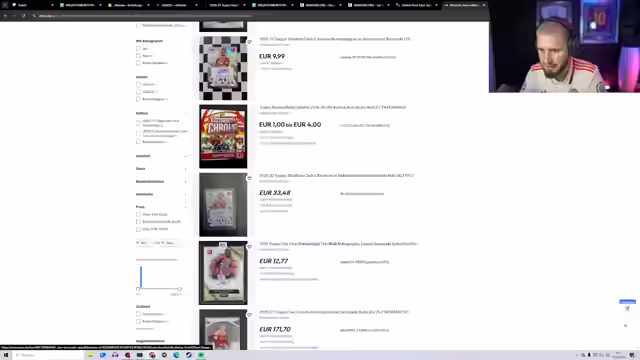This screenshot has width=640, height=360.
Task: Collapse the Preis filter section
Action: coord(162,207)
